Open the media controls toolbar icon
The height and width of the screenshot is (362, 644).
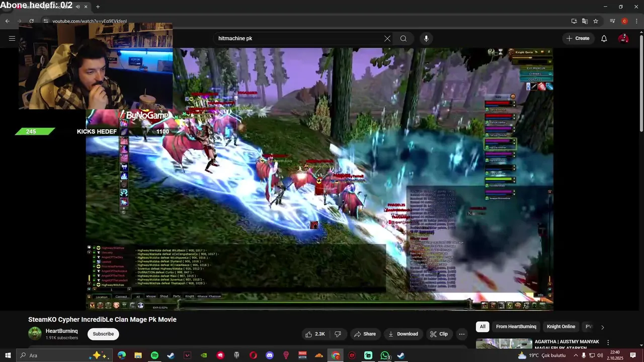612,21
